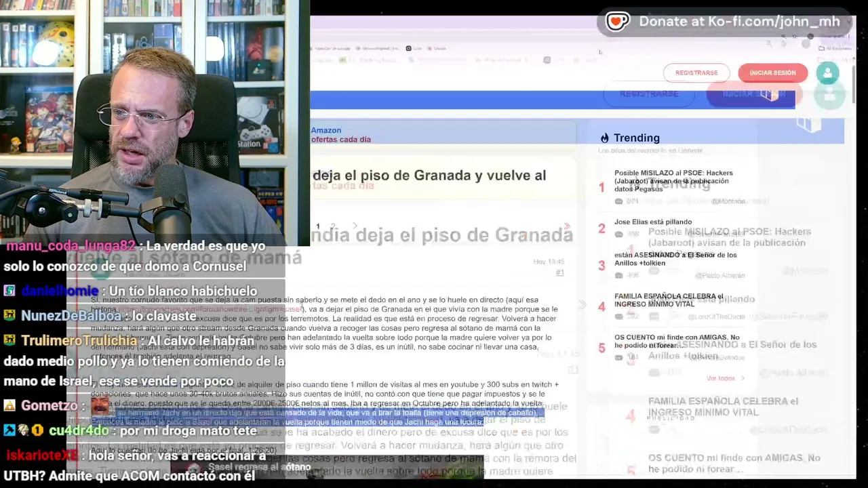Open thread 'están ASESINANDO a El Señor de los Anillos'

pyautogui.click(x=675, y=259)
